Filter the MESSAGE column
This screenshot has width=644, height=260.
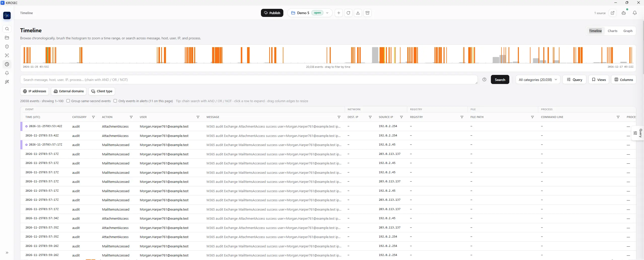pos(339,117)
